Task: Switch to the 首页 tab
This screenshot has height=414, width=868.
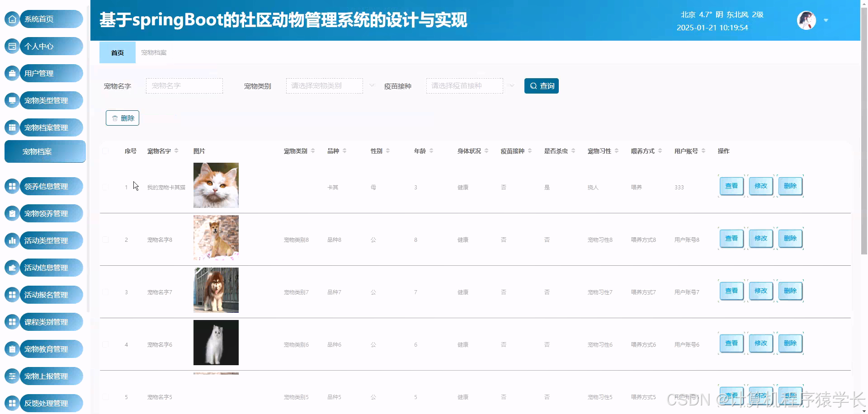Action: [x=117, y=52]
